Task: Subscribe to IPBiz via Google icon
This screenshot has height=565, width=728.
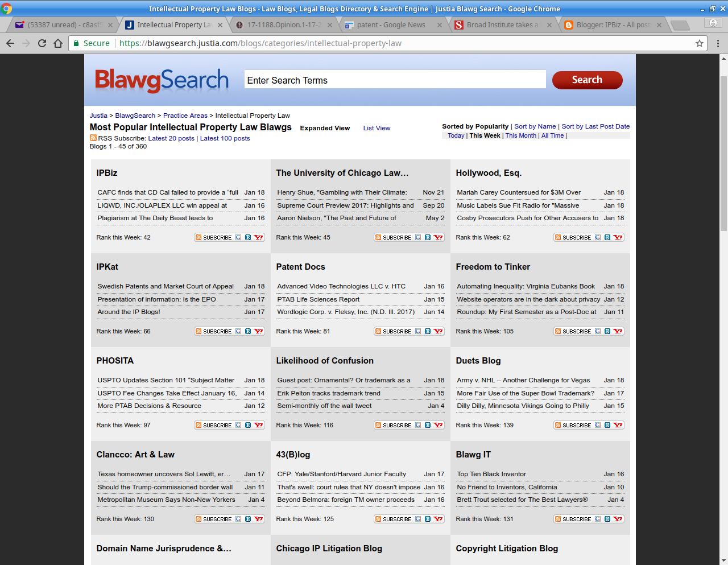Action: point(238,237)
